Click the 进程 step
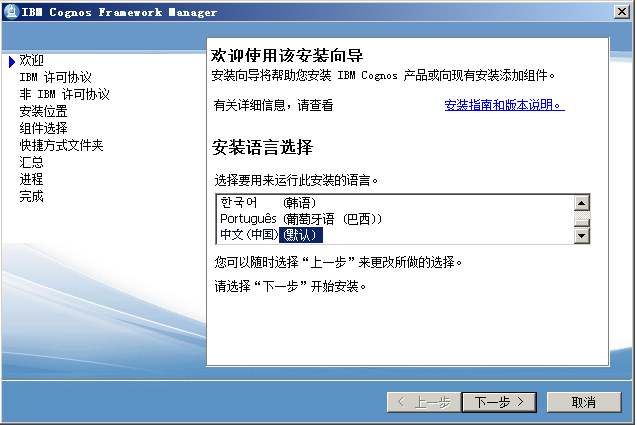The image size is (637, 425). [31, 179]
